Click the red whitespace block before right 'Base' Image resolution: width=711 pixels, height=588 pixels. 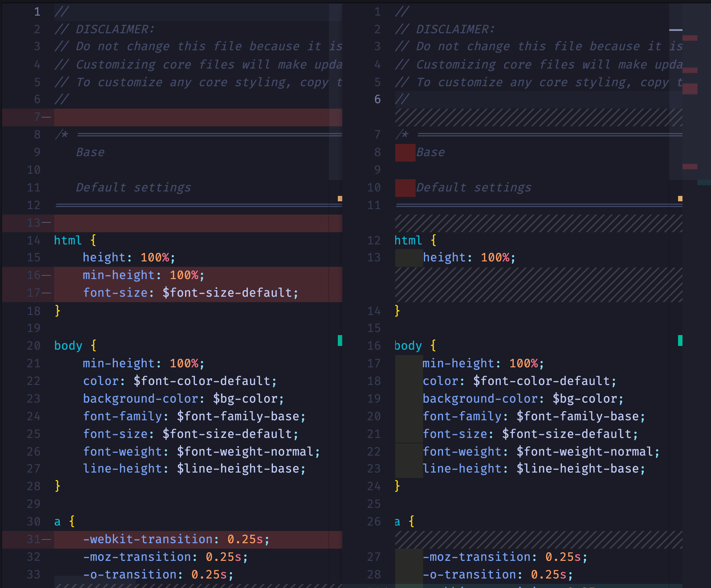point(405,152)
